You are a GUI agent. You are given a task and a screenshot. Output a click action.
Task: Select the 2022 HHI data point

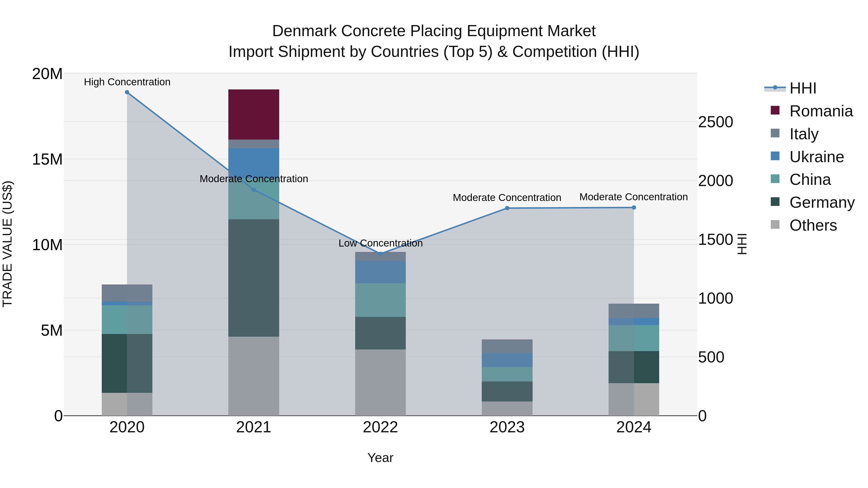click(x=380, y=254)
